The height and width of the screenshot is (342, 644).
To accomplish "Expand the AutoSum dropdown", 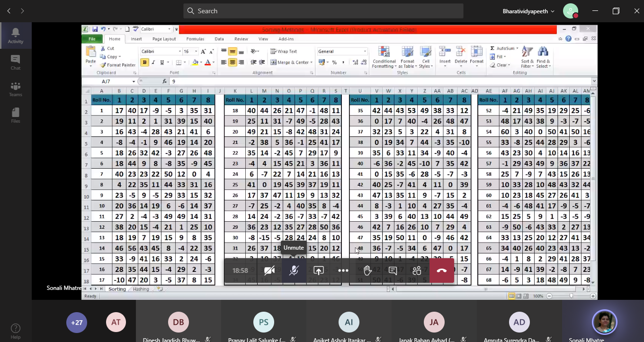I will pyautogui.click(x=516, y=48).
